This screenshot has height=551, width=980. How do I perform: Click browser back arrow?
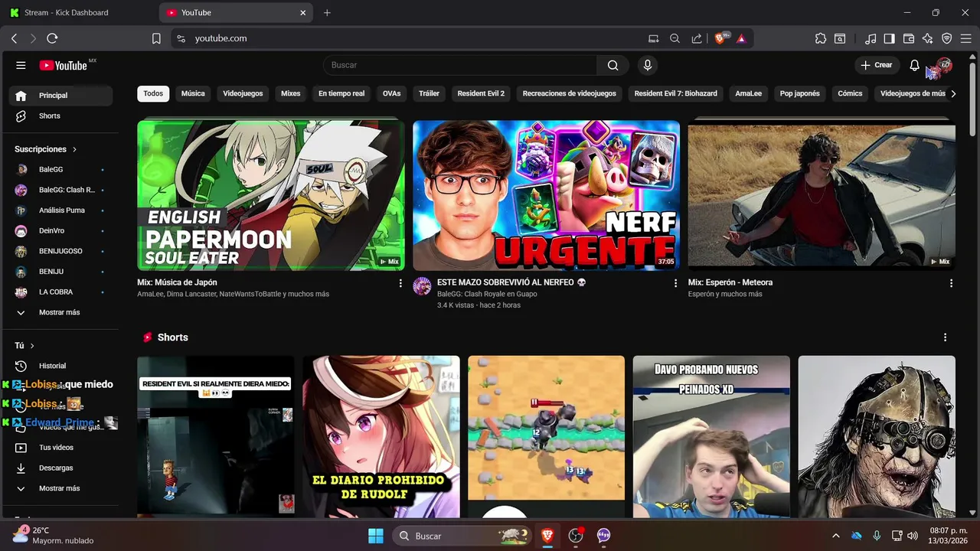(x=14, y=38)
